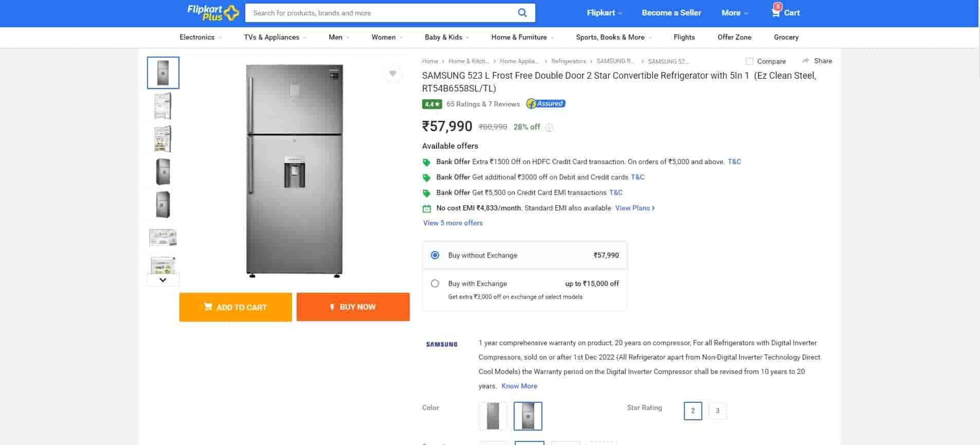Image resolution: width=980 pixels, height=445 pixels.
Task: Click the ADD TO CART button
Action: (x=235, y=307)
